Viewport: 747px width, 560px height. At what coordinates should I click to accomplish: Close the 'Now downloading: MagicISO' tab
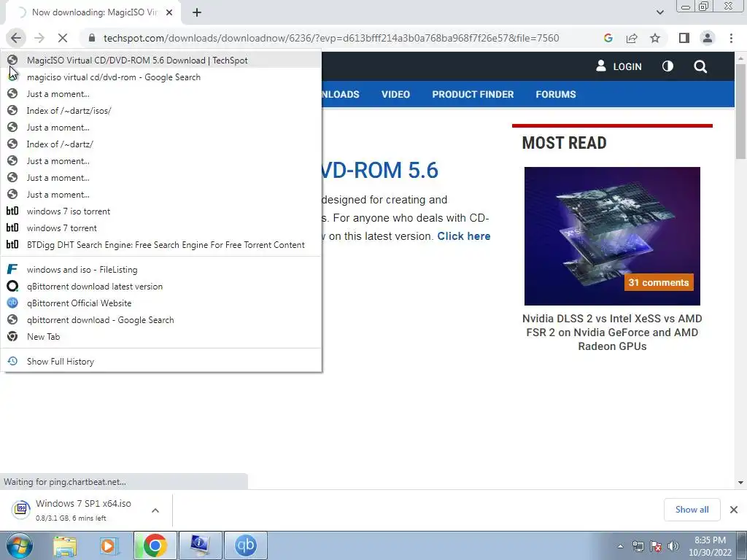tap(169, 12)
